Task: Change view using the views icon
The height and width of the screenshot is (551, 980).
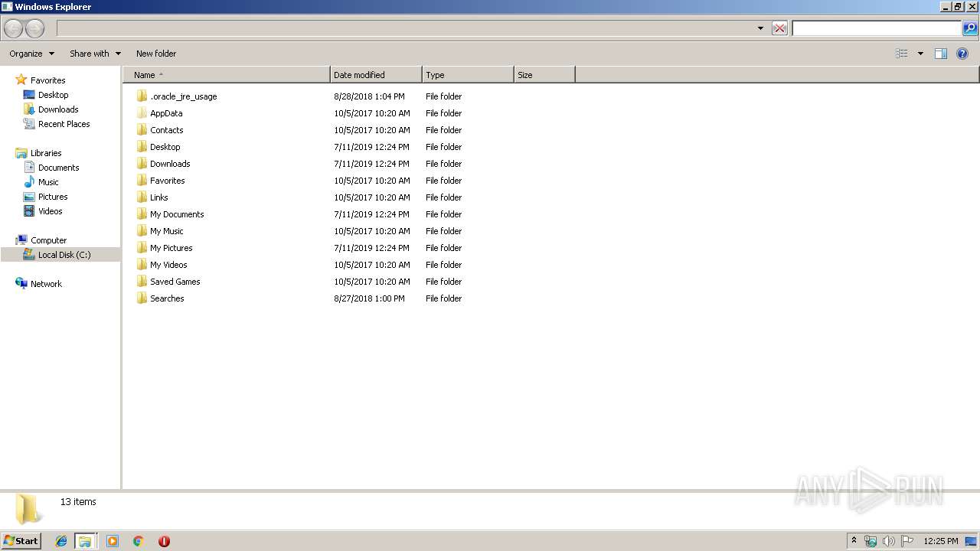Action: point(902,54)
